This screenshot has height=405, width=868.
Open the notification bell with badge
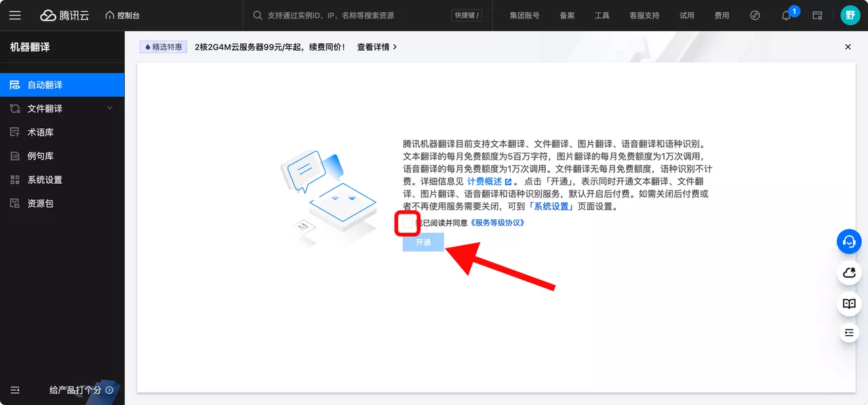click(787, 15)
